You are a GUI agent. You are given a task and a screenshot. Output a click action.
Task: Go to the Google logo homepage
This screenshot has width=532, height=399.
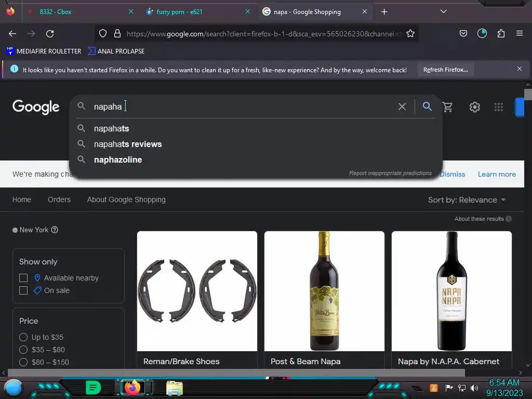36,107
